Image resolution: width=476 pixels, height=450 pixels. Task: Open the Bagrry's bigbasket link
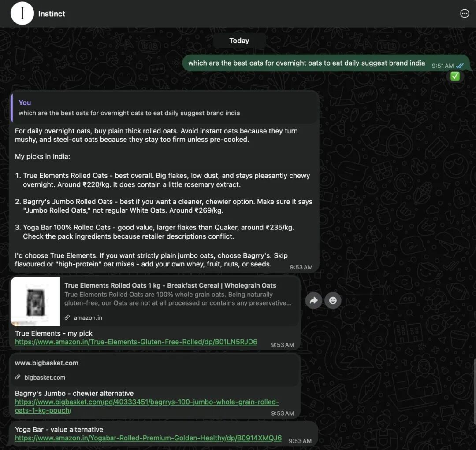(147, 406)
